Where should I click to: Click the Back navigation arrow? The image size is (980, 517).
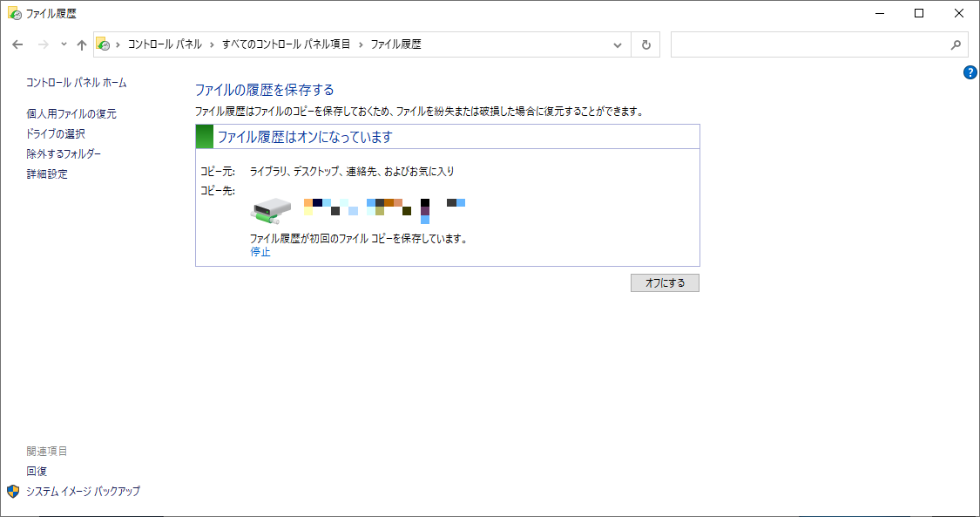click(x=17, y=44)
